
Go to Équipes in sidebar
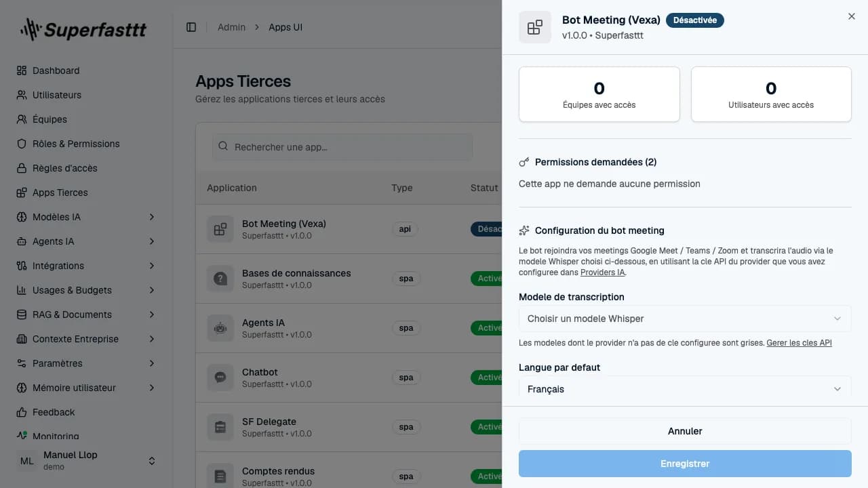coord(87,119)
